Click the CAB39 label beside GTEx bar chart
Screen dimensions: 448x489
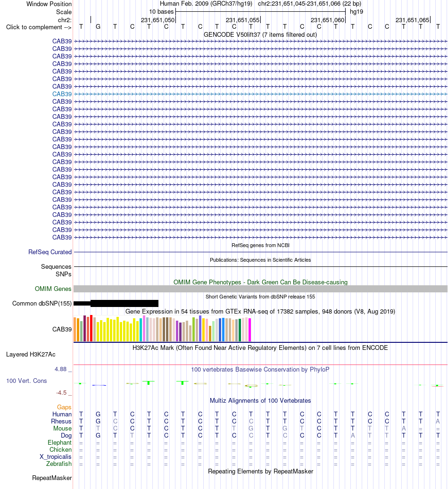coord(62,329)
